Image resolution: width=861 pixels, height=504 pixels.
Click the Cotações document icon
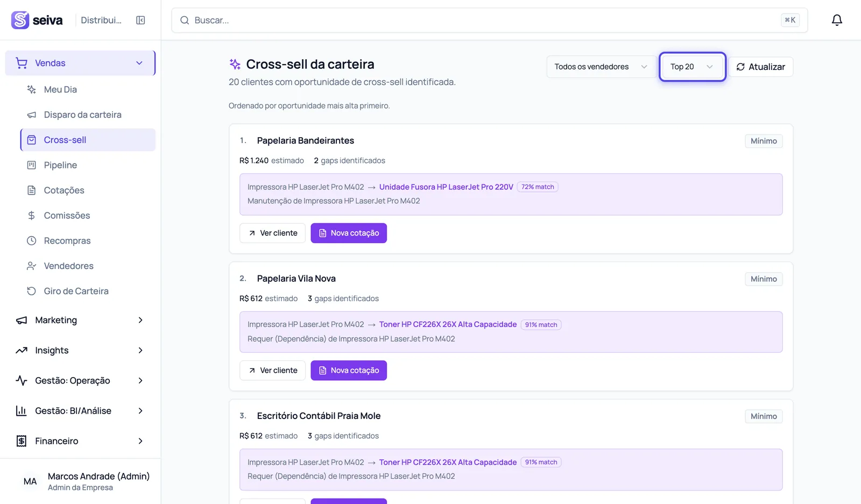coord(32,190)
